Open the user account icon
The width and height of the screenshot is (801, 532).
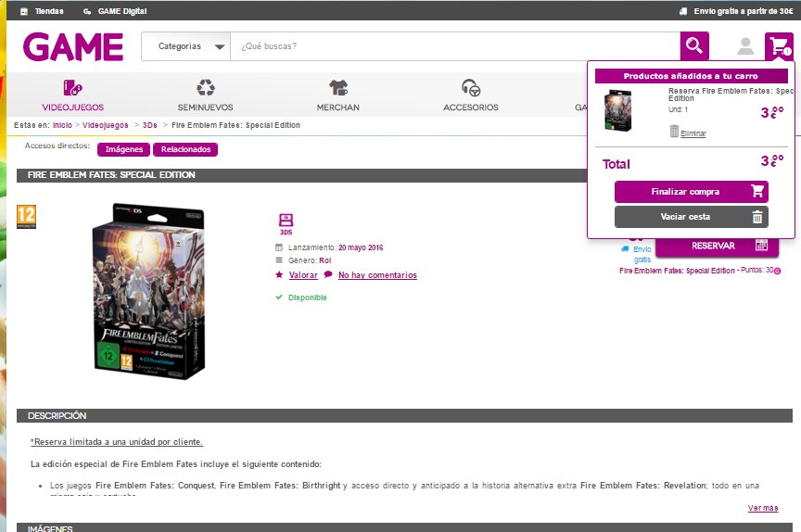pyautogui.click(x=745, y=46)
